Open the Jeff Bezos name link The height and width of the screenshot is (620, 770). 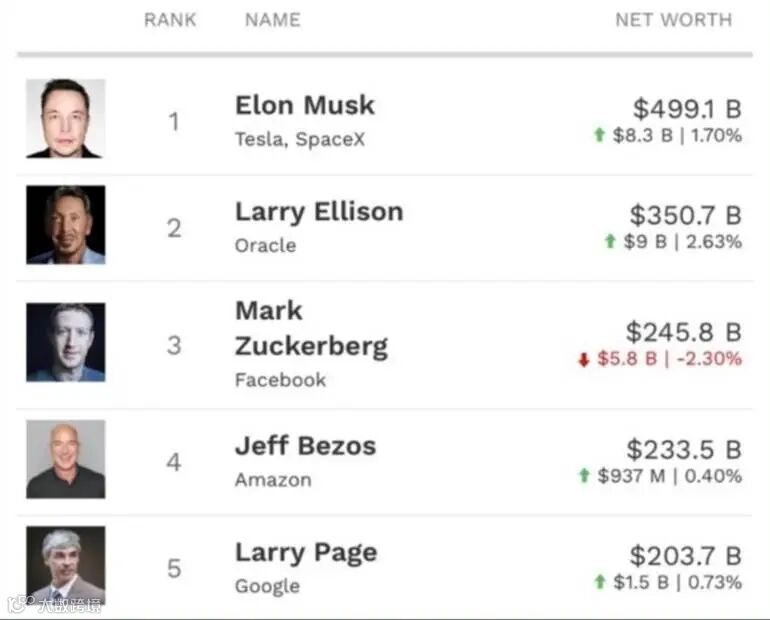coord(305,446)
